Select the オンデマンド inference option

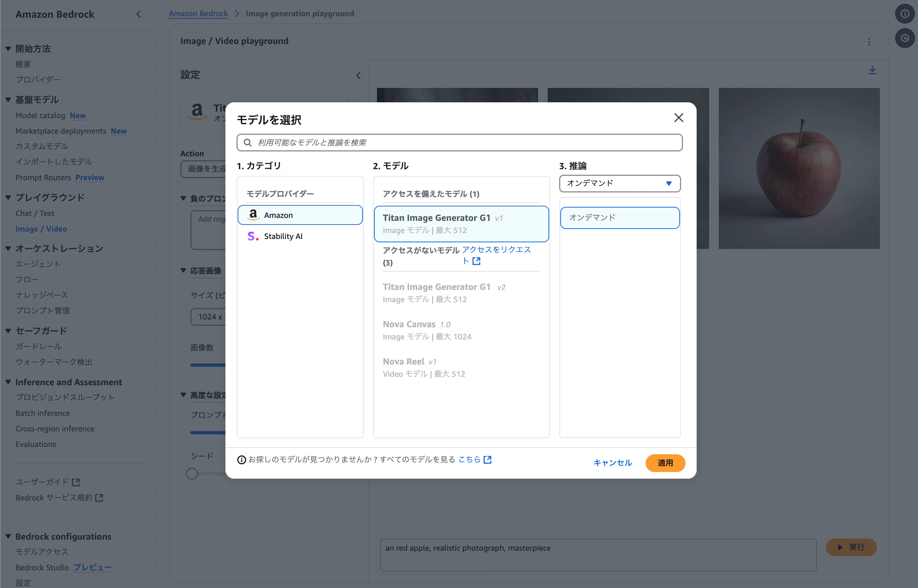(620, 218)
